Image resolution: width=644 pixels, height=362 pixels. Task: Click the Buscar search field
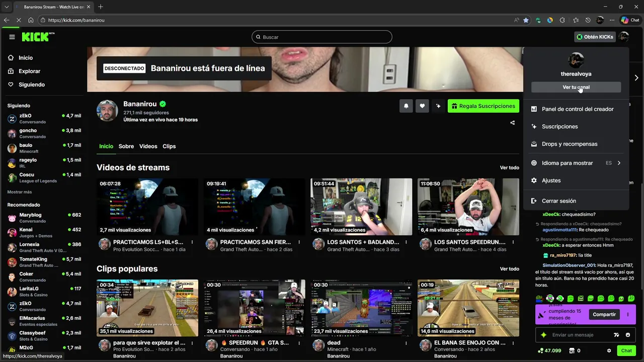pyautogui.click(x=322, y=37)
